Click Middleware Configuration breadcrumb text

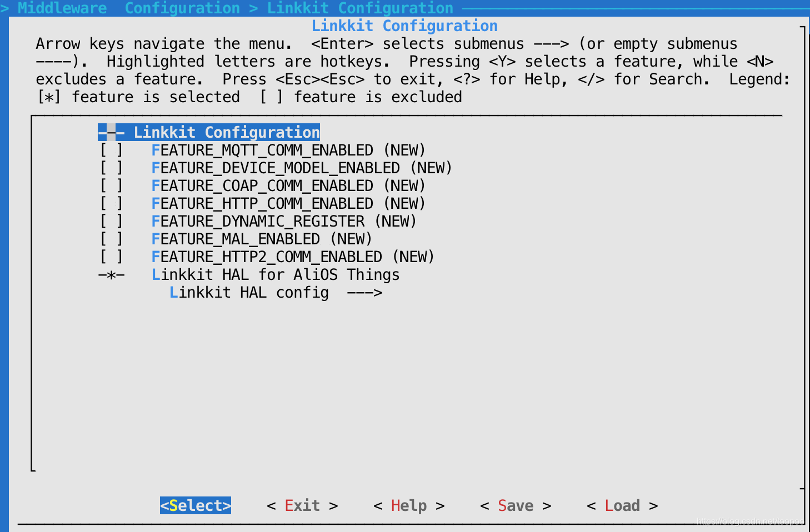pyautogui.click(x=129, y=8)
